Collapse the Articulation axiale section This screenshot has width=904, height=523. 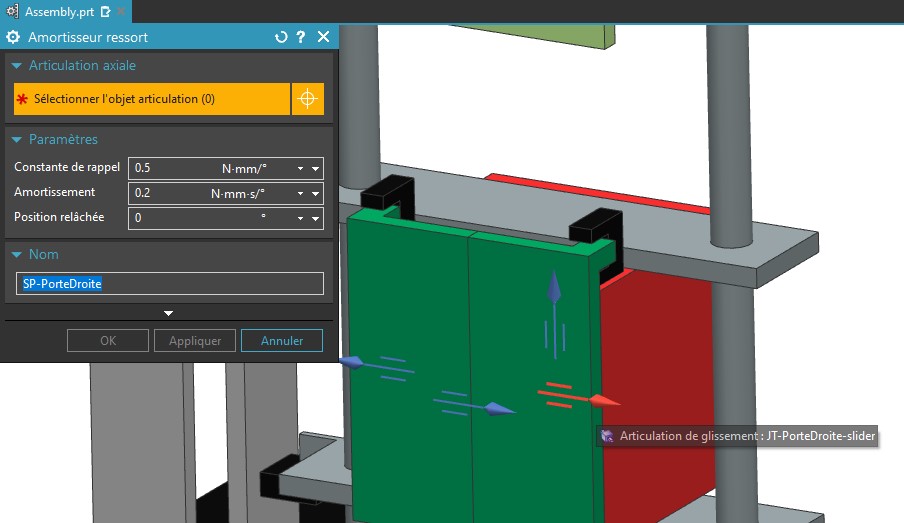[17, 66]
